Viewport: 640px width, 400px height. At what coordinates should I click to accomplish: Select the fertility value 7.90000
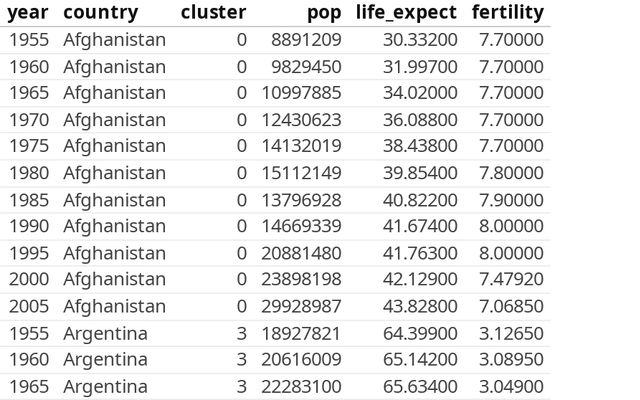[511, 199]
